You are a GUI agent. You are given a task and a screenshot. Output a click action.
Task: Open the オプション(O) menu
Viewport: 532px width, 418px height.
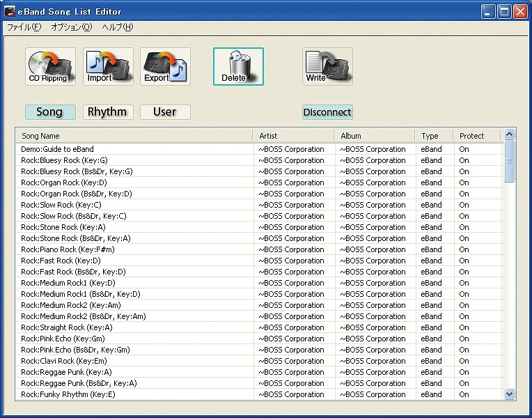(x=71, y=27)
